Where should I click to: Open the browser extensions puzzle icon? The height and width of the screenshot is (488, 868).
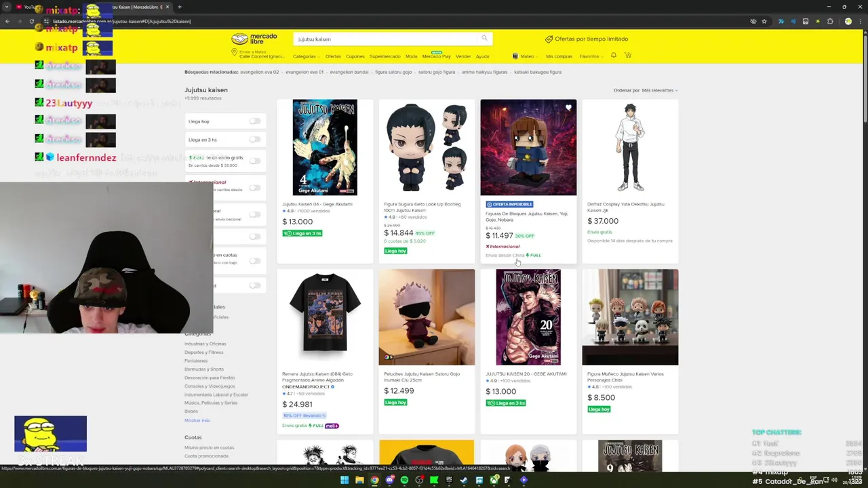[829, 21]
